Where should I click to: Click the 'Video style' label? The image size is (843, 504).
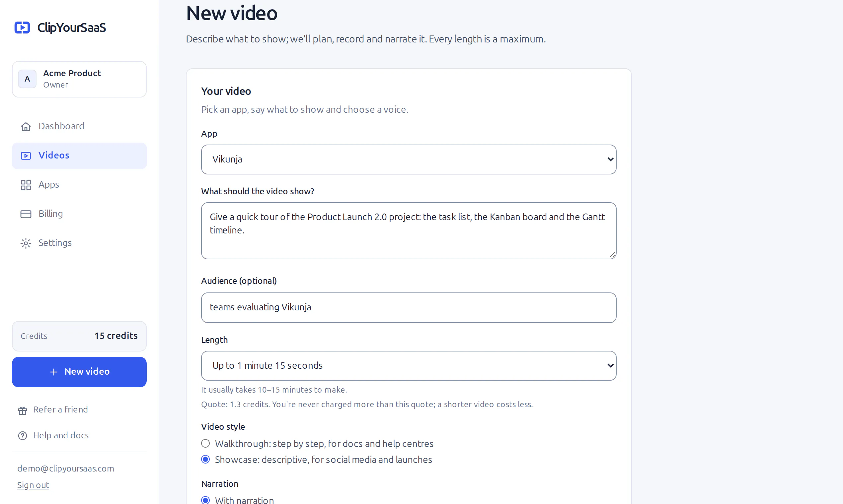click(223, 426)
